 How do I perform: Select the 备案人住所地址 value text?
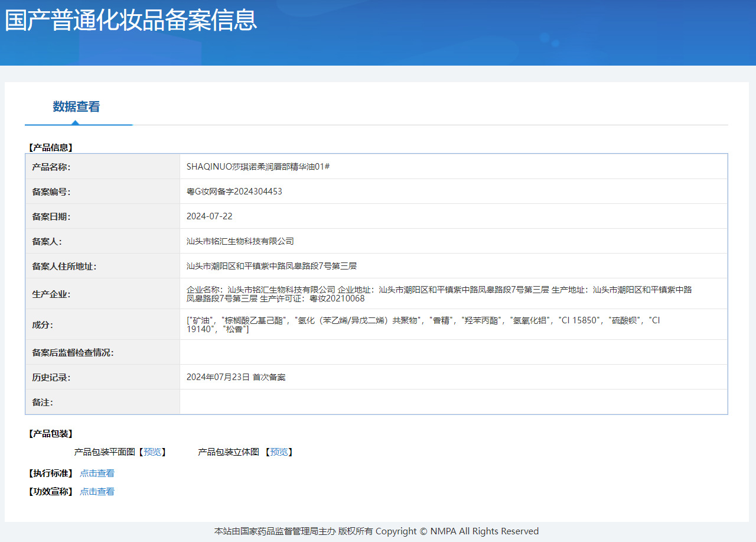(272, 266)
